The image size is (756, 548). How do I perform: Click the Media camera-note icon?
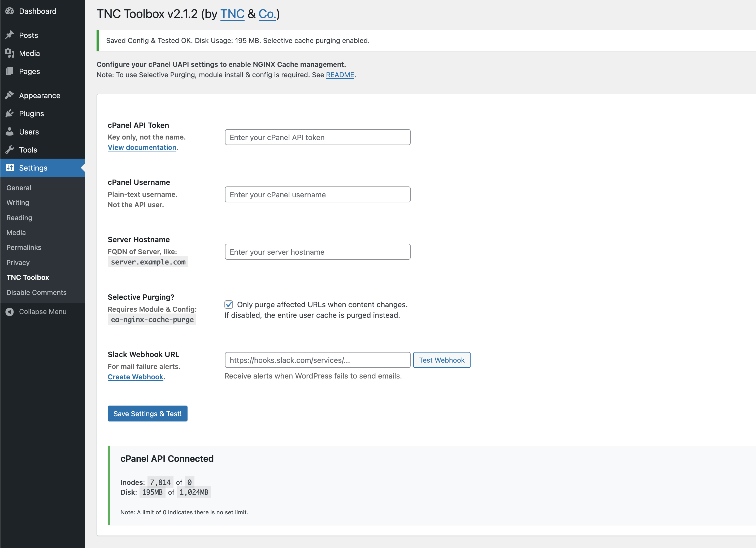coord(10,53)
